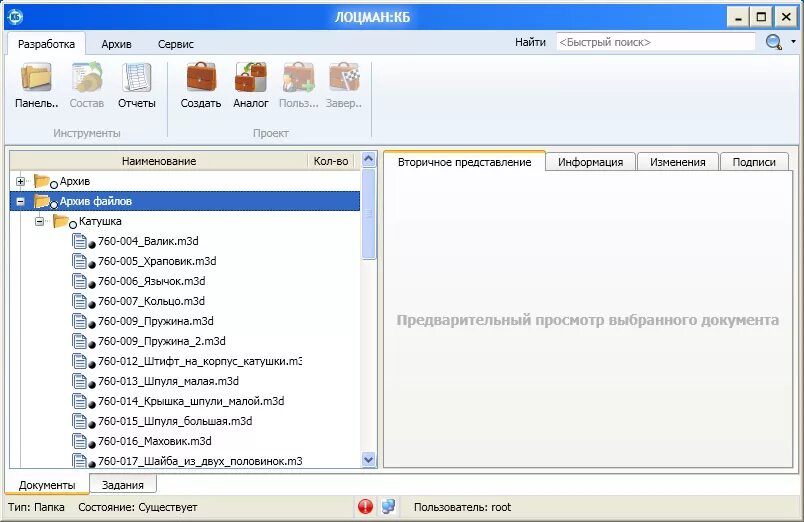This screenshot has width=804, height=522.
Task: Open the Сервис ribbon tab
Action: tap(176, 44)
